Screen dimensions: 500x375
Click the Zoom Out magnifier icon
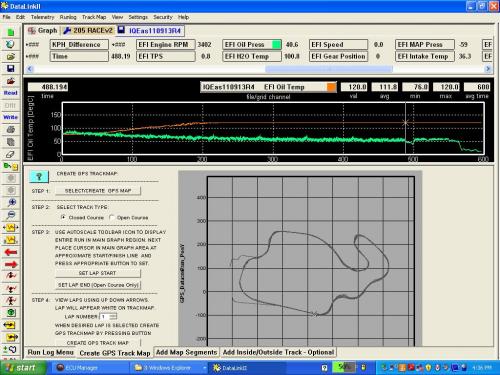pyautogui.click(x=11, y=215)
